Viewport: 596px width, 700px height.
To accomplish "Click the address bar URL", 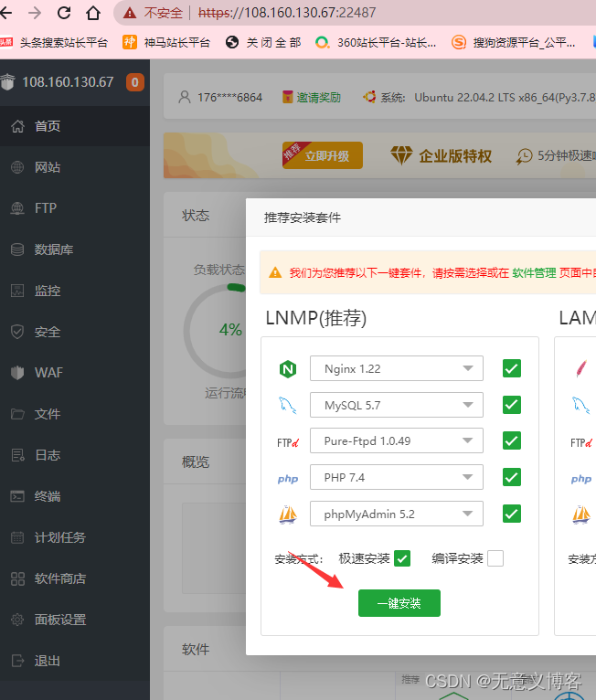I will [287, 13].
